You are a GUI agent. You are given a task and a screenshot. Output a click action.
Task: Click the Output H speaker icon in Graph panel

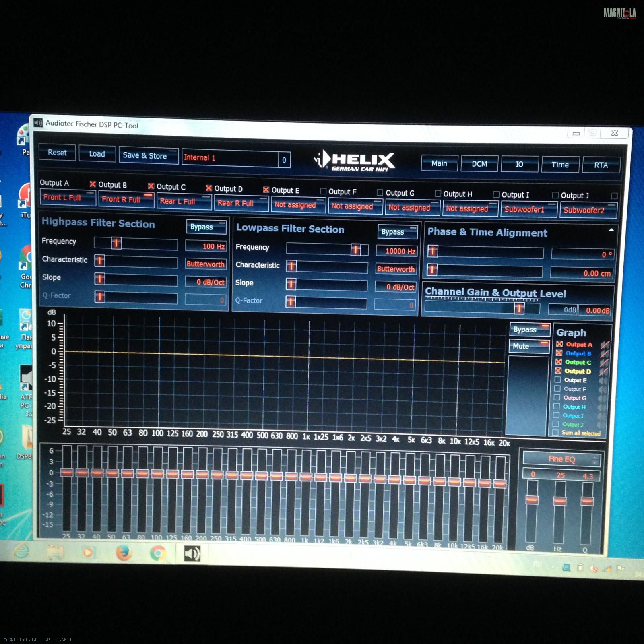coord(602,407)
